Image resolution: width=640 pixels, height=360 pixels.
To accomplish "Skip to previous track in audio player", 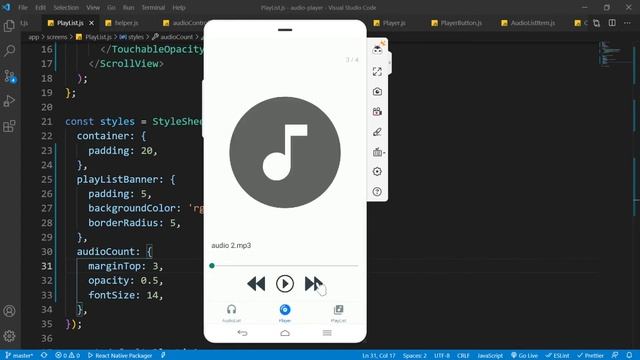I will (256, 284).
